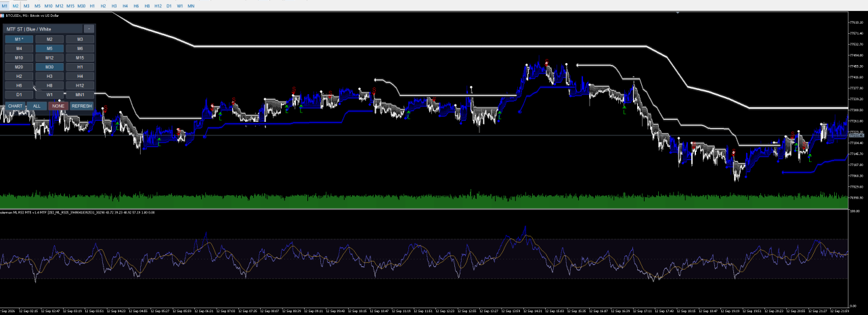The width and height of the screenshot is (868, 315).
Task: Toggle D1 in the MTF ST panel
Action: pyautogui.click(x=19, y=95)
